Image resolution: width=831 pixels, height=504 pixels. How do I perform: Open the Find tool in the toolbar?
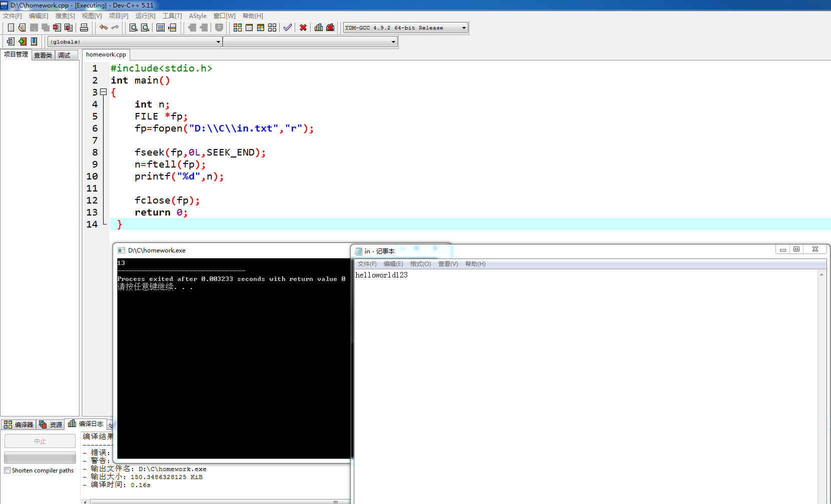(134, 27)
